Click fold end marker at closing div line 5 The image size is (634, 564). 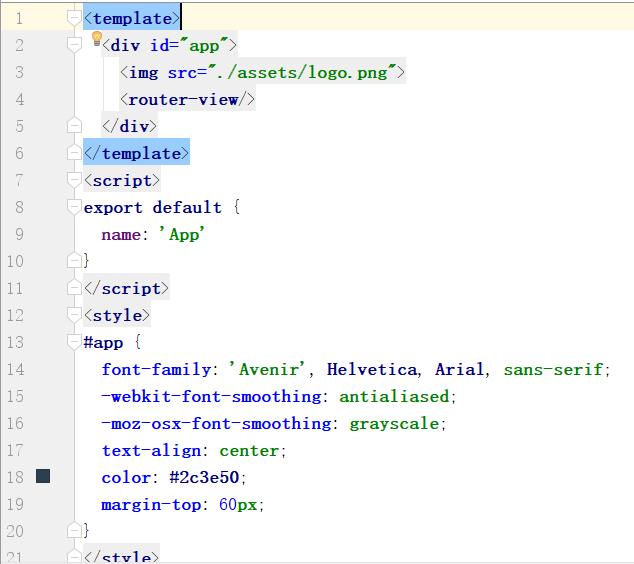[74, 126]
